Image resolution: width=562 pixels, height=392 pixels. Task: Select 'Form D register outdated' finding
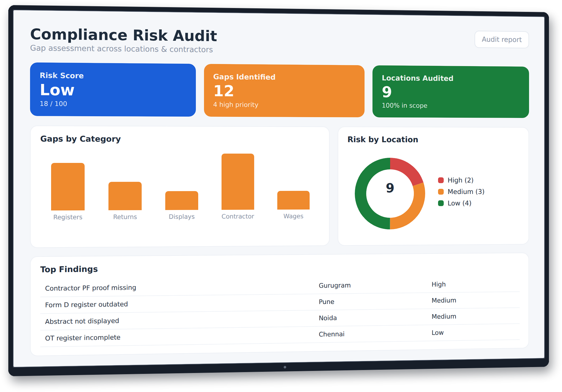click(x=86, y=304)
